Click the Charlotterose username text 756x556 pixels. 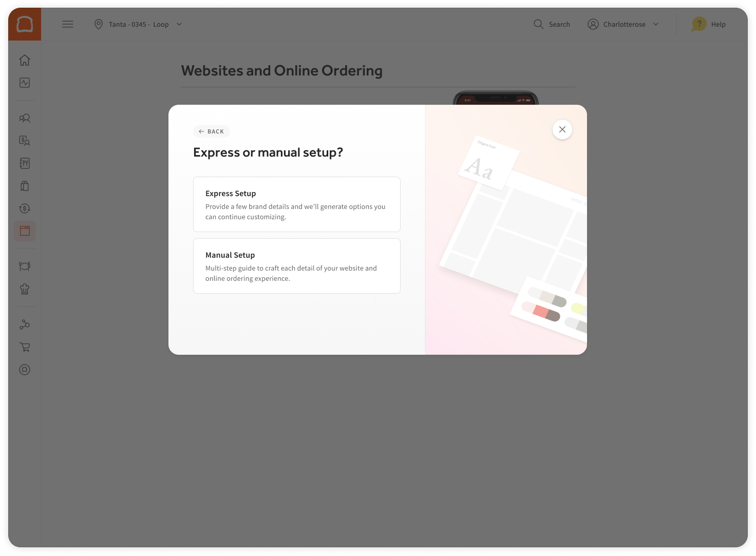pyautogui.click(x=625, y=24)
